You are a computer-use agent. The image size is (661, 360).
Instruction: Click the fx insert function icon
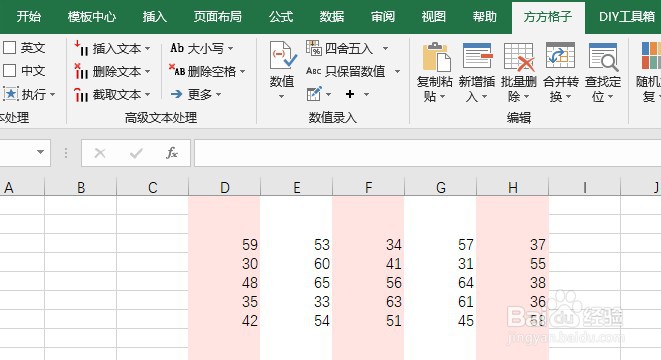172,153
